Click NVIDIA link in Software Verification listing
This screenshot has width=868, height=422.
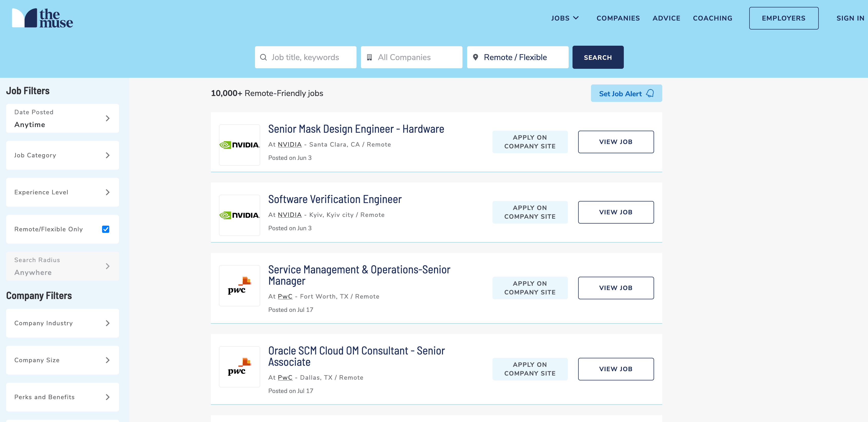pyautogui.click(x=289, y=215)
